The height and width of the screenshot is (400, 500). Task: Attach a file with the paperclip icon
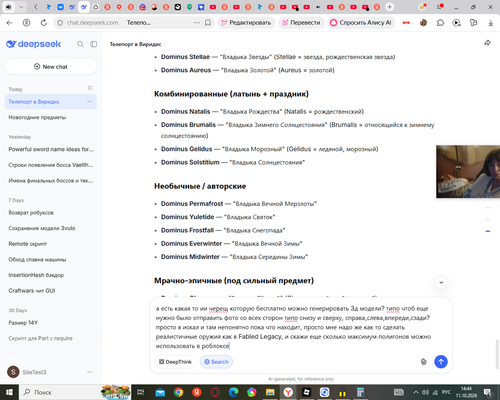pyautogui.click(x=423, y=362)
